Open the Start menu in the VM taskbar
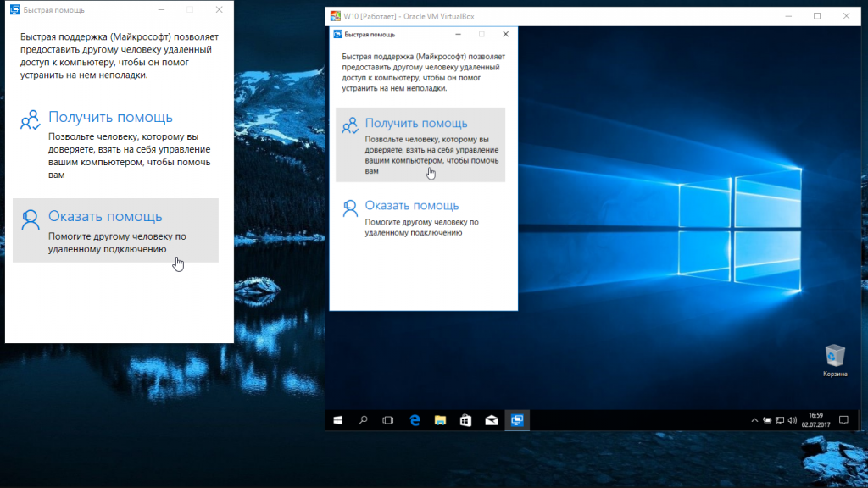The height and width of the screenshot is (488, 868). [337, 420]
